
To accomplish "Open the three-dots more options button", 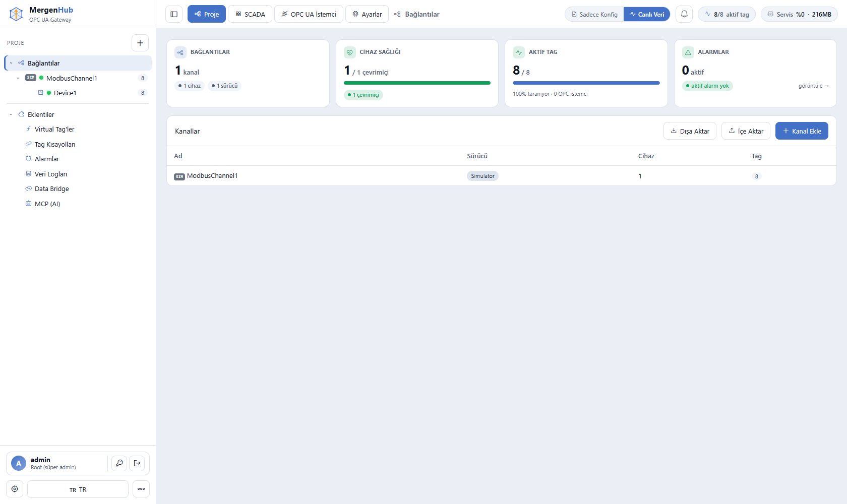I will tap(141, 489).
